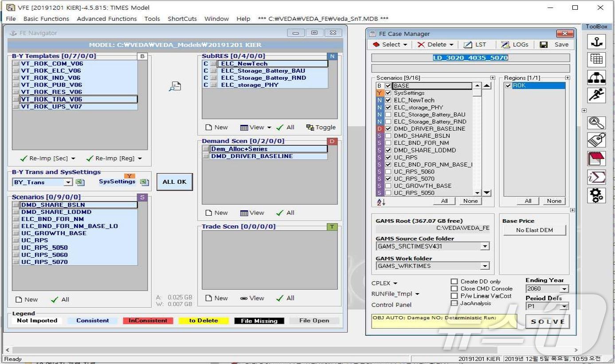Click the gears settings icon in ToolBox
This screenshot has height=364, width=615.
(x=596, y=195)
